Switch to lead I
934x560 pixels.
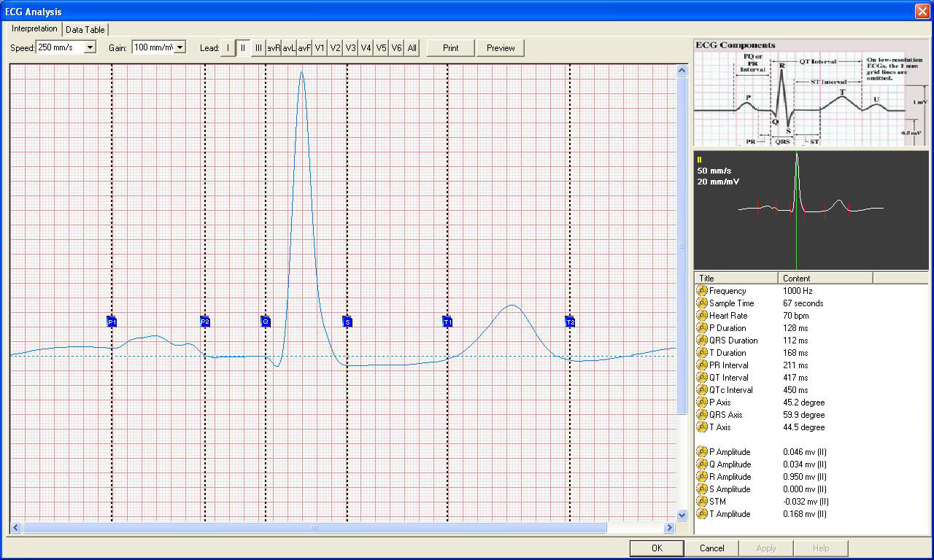click(x=228, y=48)
